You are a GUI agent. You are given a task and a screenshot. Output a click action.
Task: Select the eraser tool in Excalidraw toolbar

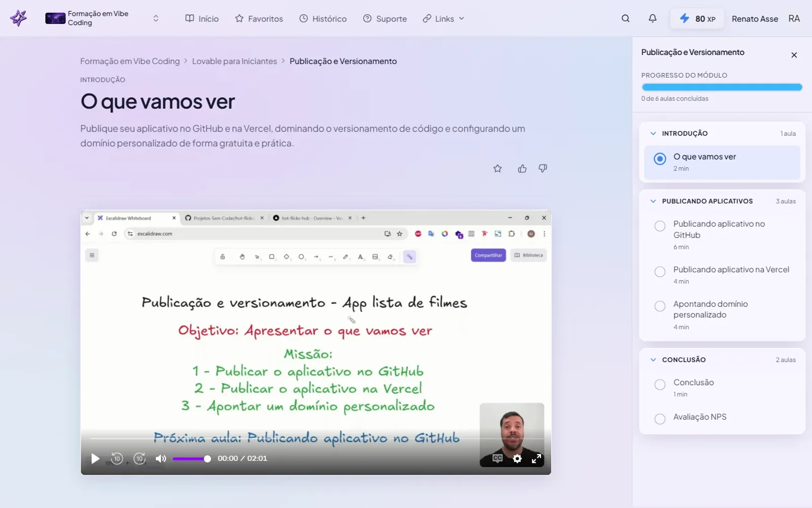[390, 257]
